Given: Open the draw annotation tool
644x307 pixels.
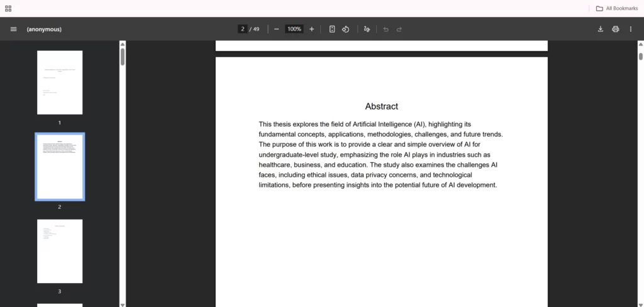Looking at the screenshot, I should [367, 29].
